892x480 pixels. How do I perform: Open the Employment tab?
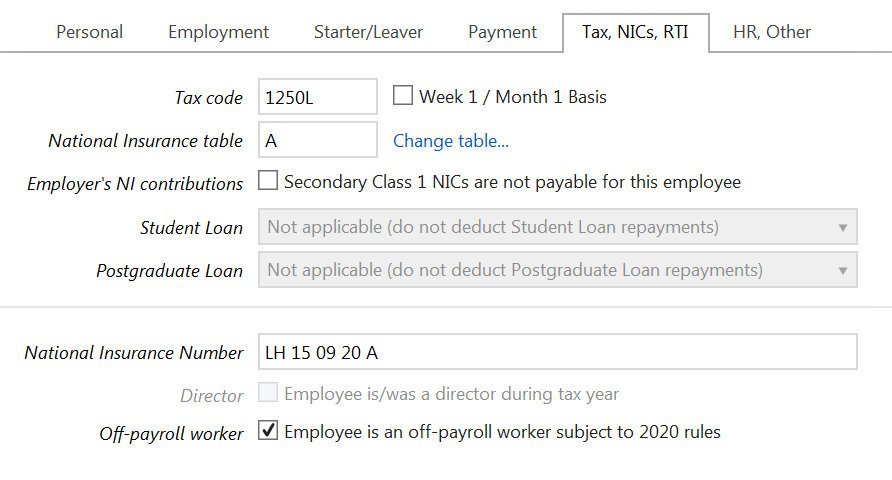218,32
